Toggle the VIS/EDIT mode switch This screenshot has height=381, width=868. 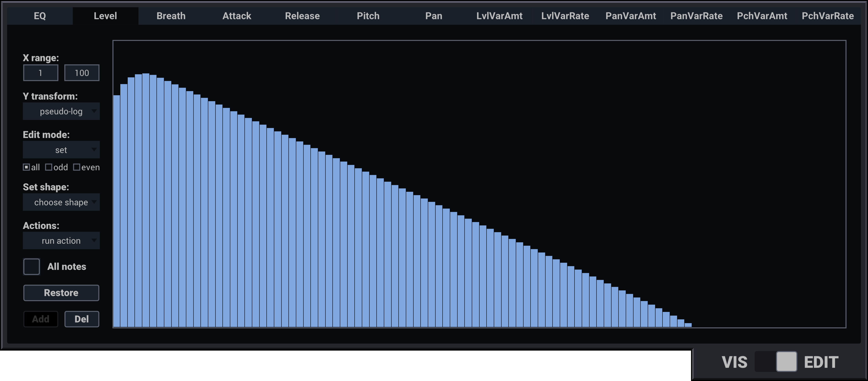pos(776,362)
